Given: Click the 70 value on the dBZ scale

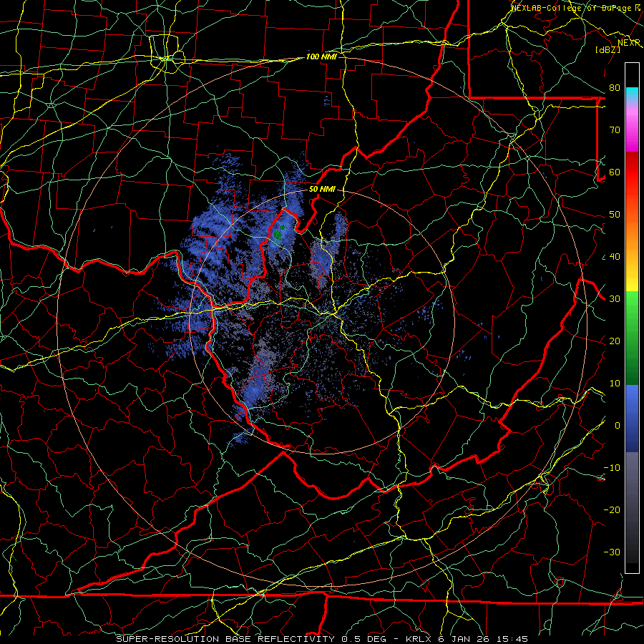Looking at the screenshot, I should (615, 130).
